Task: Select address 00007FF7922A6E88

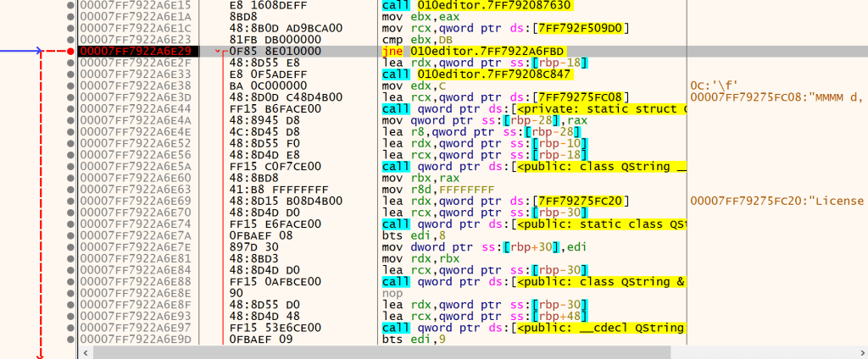Action: (136, 282)
